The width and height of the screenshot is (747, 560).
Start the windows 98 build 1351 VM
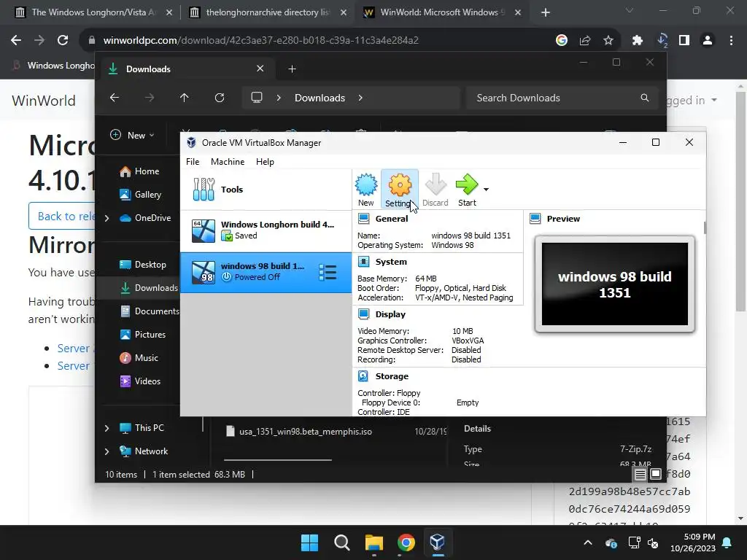point(467,189)
